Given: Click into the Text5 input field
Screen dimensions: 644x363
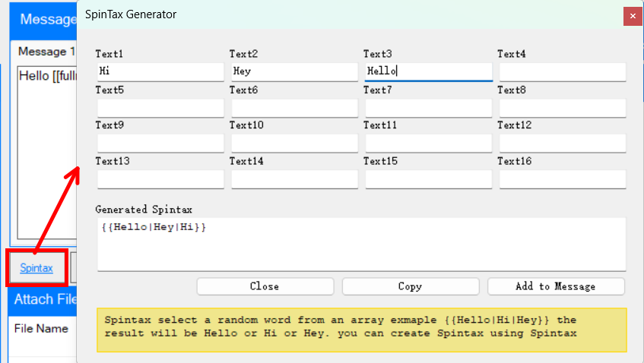Looking at the screenshot, I should [160, 108].
